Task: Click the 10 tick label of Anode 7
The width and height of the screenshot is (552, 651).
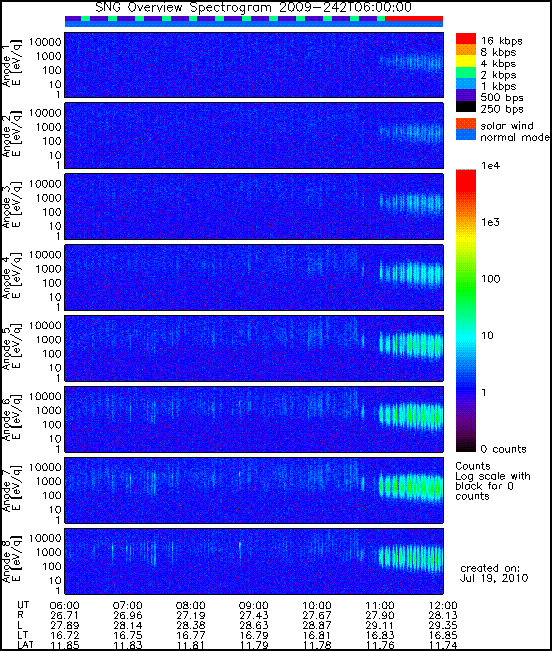Action: coord(55,509)
